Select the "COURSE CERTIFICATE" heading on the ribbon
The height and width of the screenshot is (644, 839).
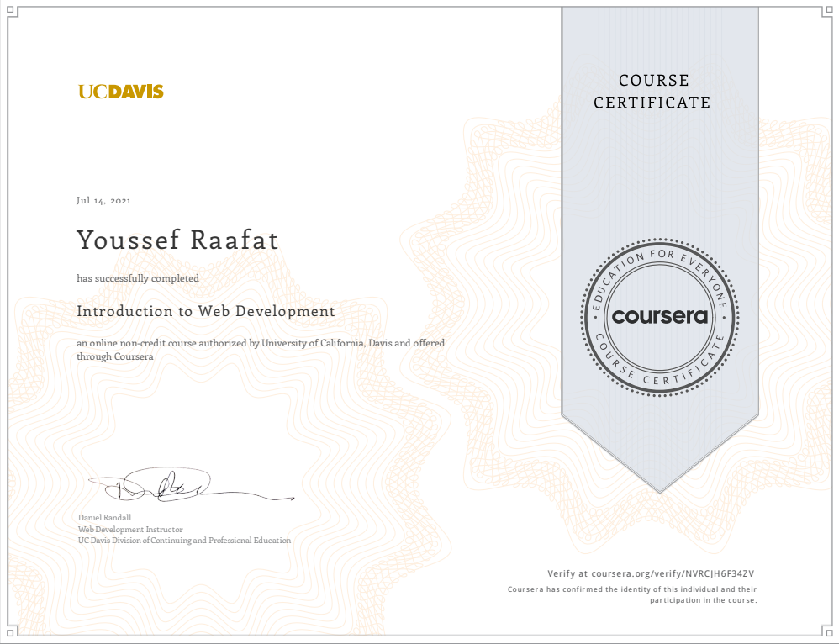pos(652,92)
